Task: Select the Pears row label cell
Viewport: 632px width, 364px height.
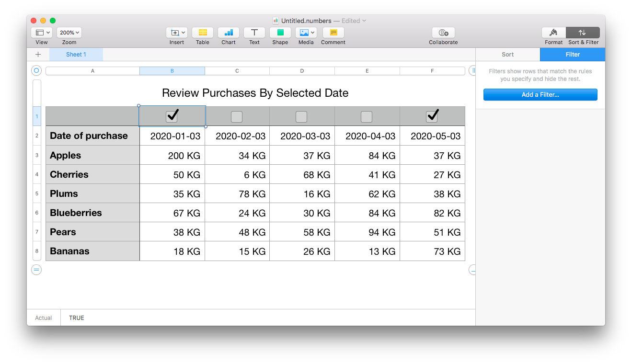Action: pos(93,232)
